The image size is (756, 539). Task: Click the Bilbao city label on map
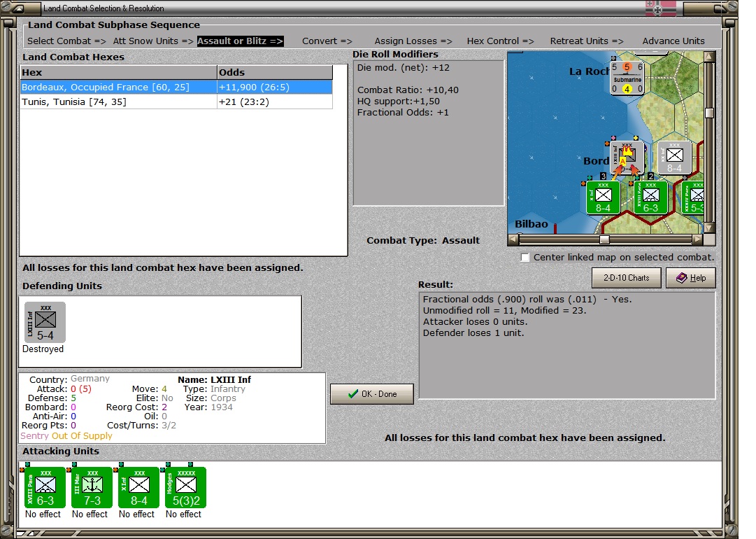click(x=532, y=224)
